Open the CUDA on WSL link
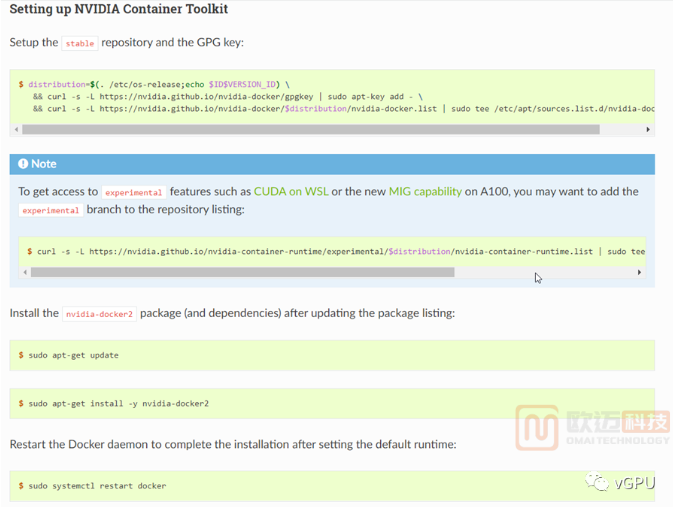This screenshot has width=673, height=507. pos(291,191)
